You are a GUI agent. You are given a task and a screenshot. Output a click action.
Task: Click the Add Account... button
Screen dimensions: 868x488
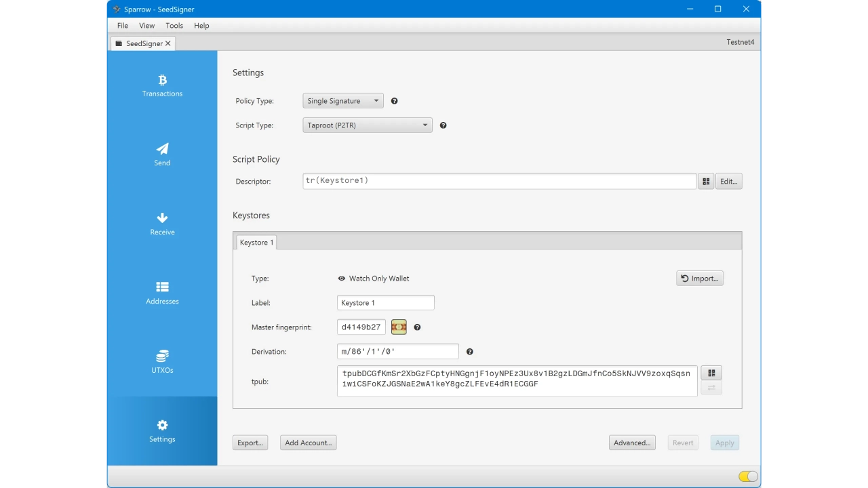tap(308, 443)
